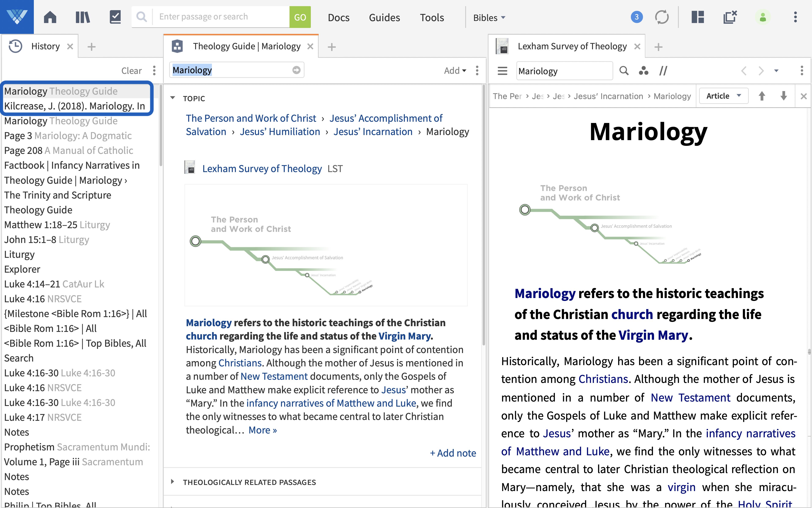Add new tab next to Theology Guide
Viewport: 812px width, 508px height.
(x=332, y=47)
